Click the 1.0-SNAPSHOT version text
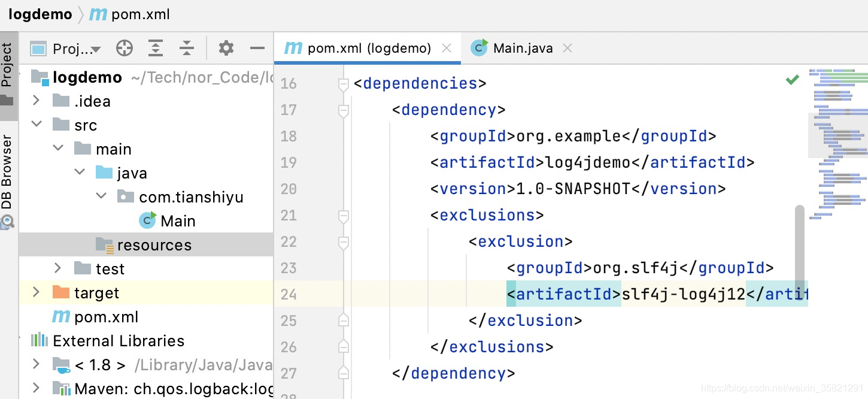868x399 pixels. (x=573, y=189)
